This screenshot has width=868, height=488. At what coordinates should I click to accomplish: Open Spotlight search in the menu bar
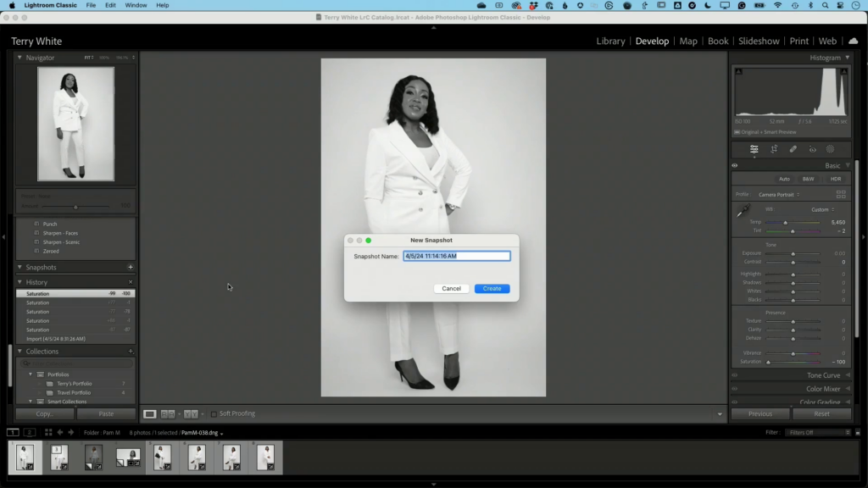pyautogui.click(x=826, y=6)
